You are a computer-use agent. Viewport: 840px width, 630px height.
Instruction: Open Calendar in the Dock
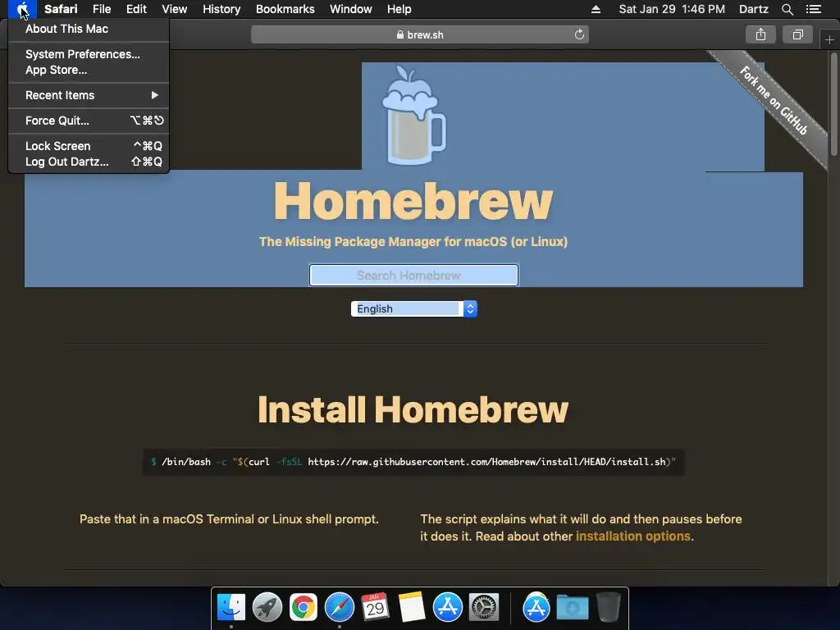click(x=375, y=608)
